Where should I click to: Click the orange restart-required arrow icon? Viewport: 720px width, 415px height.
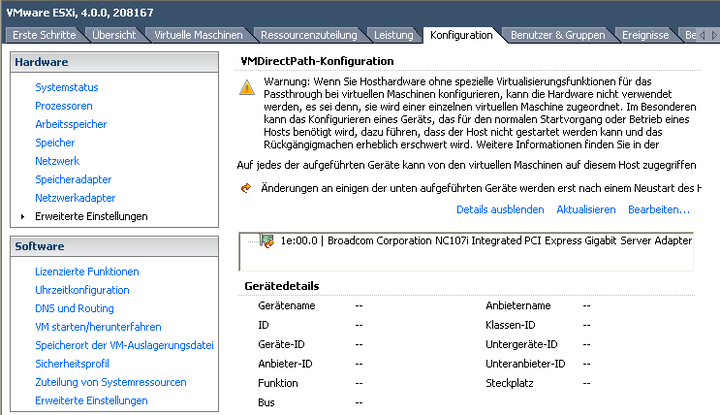246,188
